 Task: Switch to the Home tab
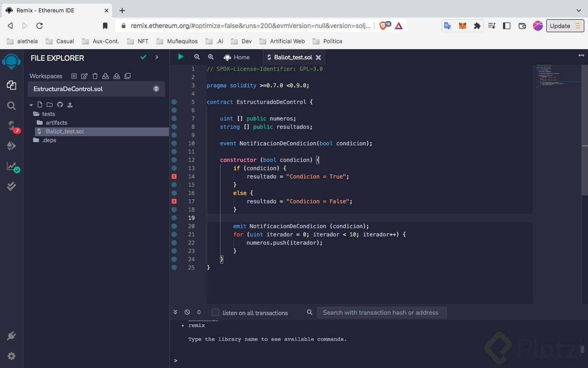pyautogui.click(x=237, y=57)
